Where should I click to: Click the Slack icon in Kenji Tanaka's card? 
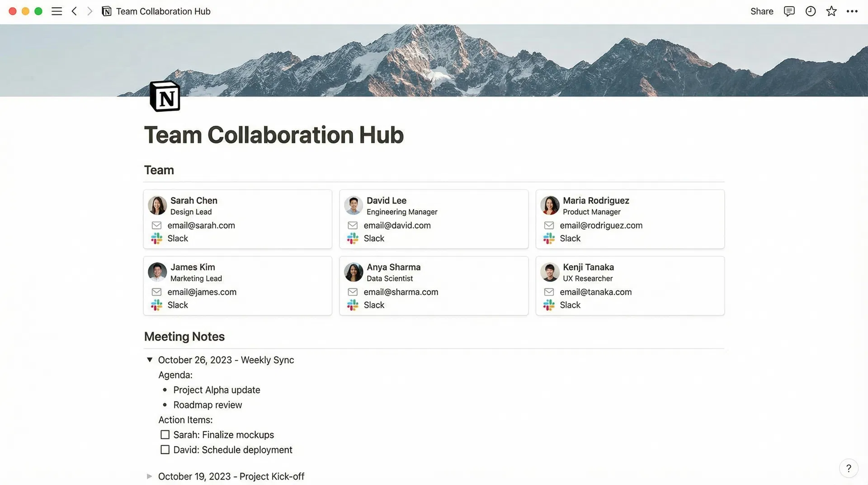click(548, 305)
